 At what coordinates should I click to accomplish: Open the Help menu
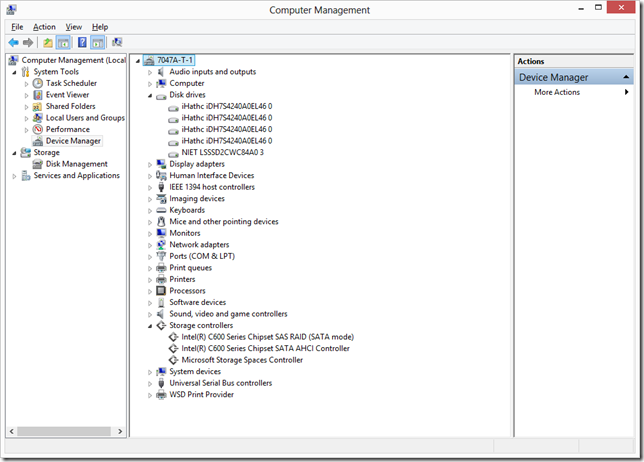(100, 27)
